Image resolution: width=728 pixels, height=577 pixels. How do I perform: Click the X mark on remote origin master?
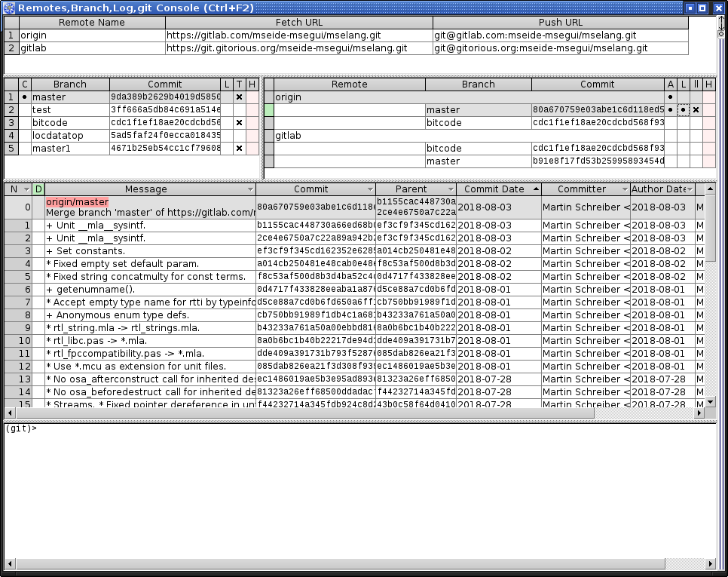coord(696,110)
